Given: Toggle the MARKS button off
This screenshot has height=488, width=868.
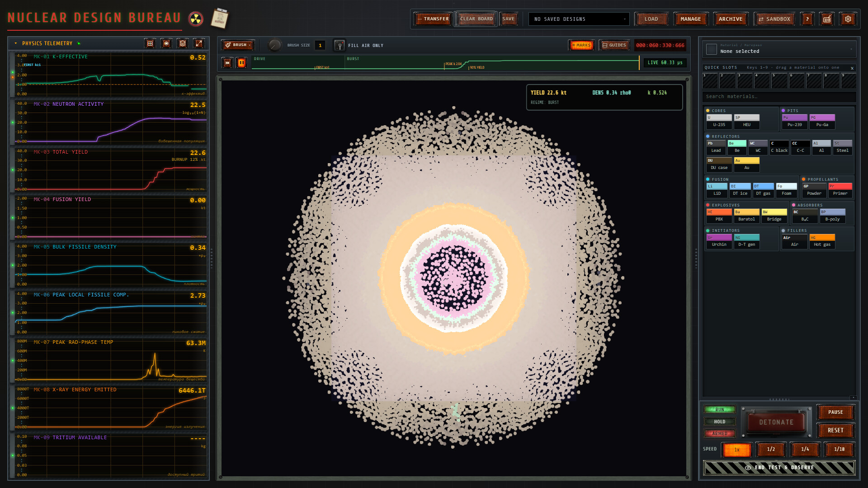Looking at the screenshot, I should coord(582,45).
